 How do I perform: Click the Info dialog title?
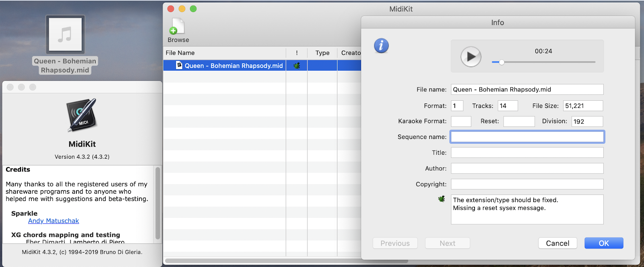click(x=497, y=23)
